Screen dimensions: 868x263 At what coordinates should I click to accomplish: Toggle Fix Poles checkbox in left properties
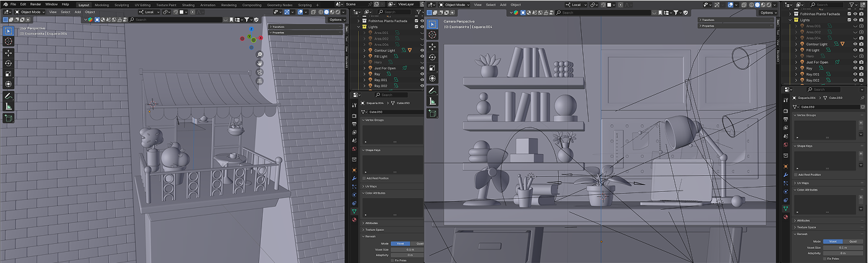point(392,260)
